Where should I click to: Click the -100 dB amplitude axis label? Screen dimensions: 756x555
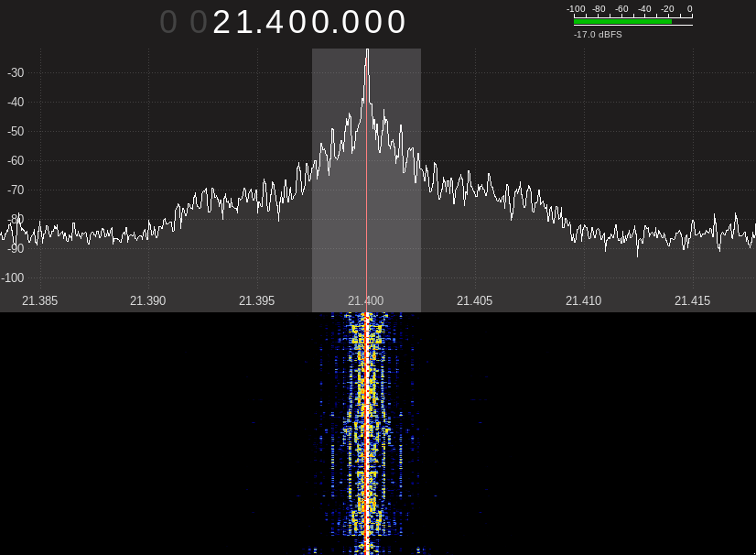14,277
